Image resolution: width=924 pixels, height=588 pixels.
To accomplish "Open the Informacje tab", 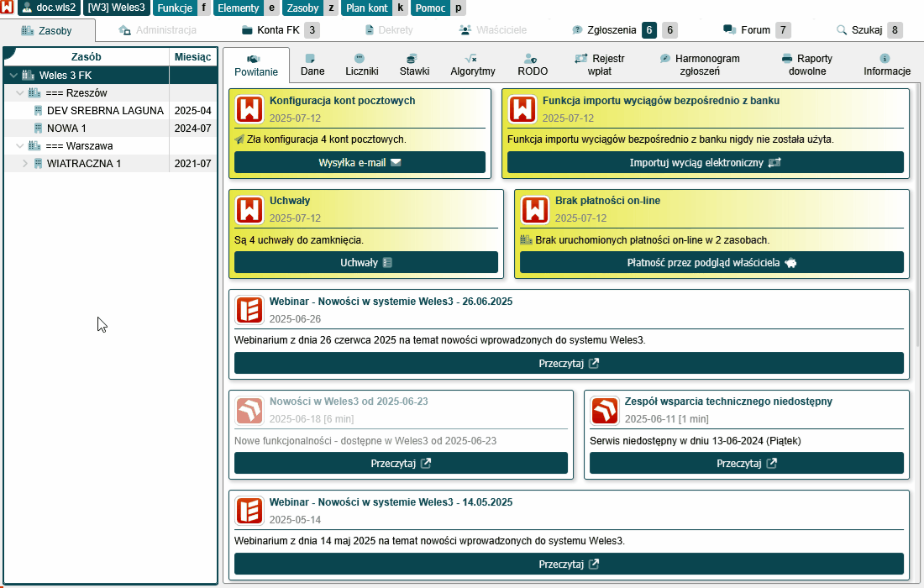I will 887,65.
